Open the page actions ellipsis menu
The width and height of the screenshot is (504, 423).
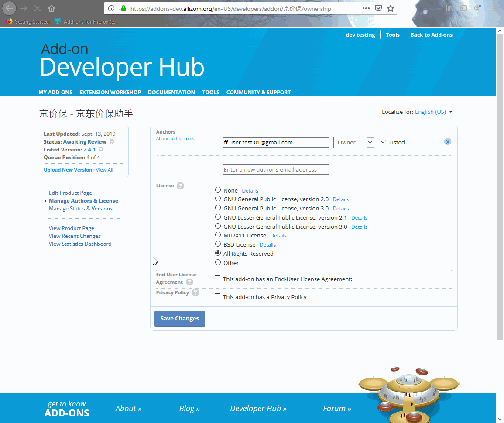[x=366, y=8]
